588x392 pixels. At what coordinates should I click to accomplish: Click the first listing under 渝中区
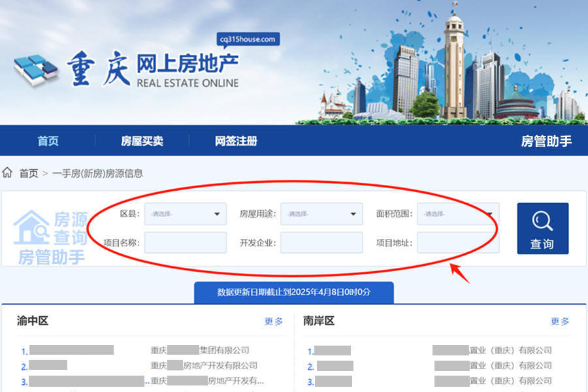[x=72, y=350]
